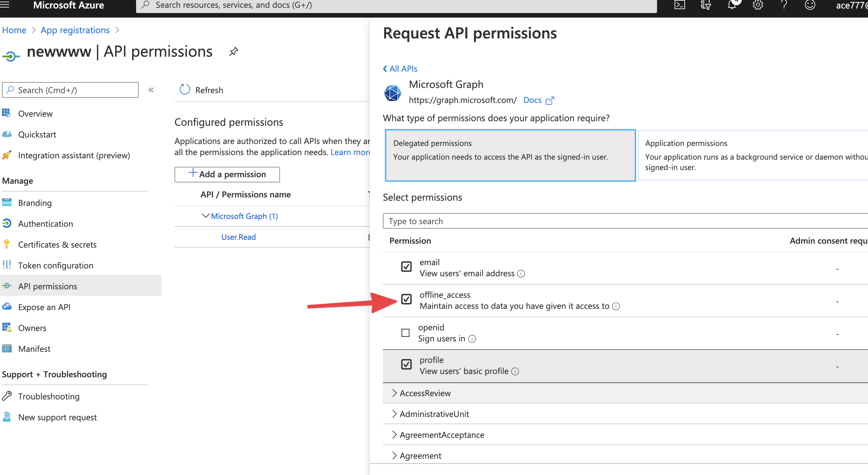The image size is (868, 475).
Task: Open Authentication in the sidebar
Action: [x=46, y=224]
